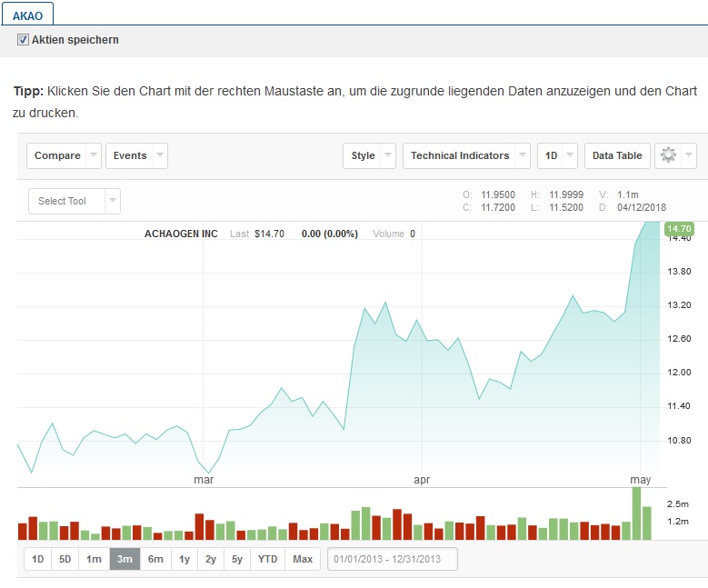The image size is (708, 588).
Task: Open the Events dropdown
Action: tap(136, 155)
